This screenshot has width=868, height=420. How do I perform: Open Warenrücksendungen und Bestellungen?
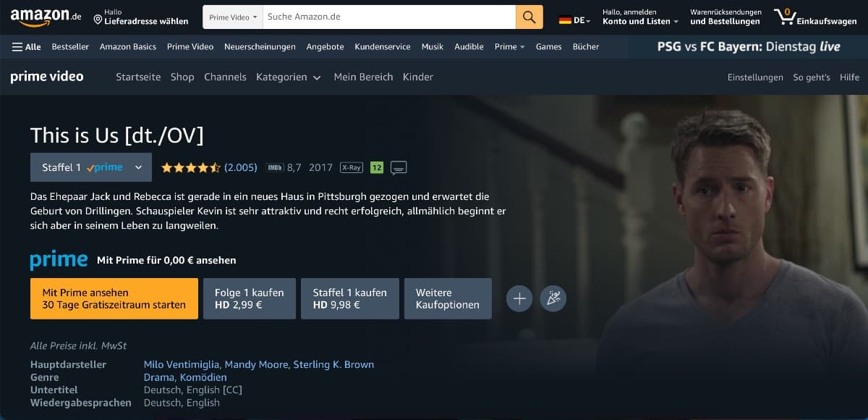tap(726, 17)
